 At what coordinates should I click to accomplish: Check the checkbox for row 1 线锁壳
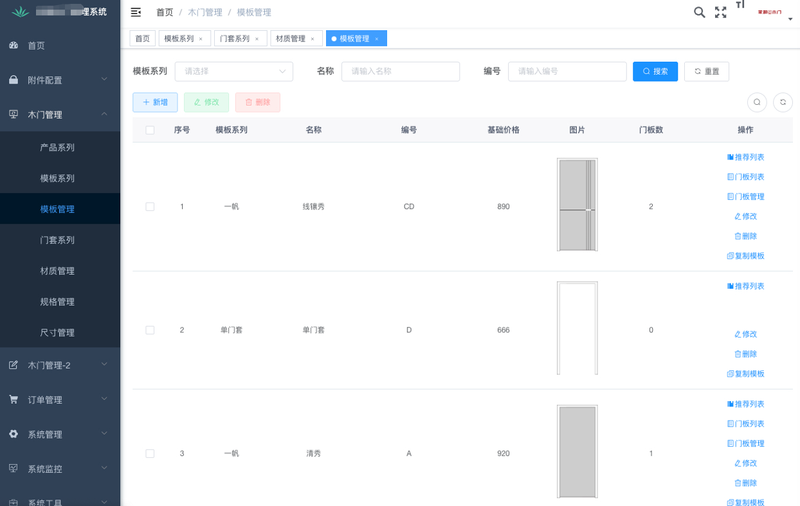point(150,207)
